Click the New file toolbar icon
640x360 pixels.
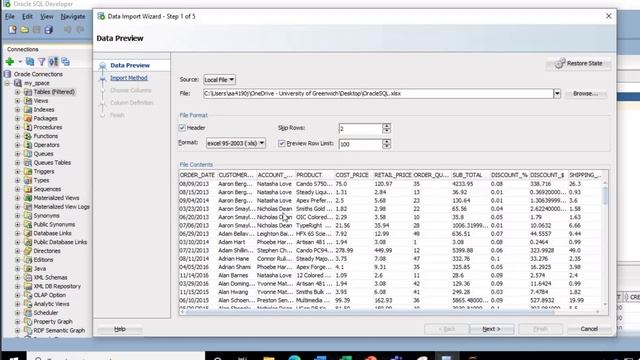tap(12, 29)
